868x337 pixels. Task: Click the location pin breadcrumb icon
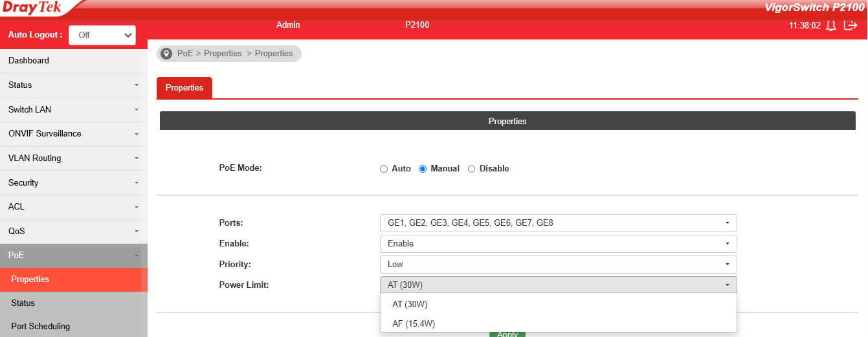pos(166,54)
